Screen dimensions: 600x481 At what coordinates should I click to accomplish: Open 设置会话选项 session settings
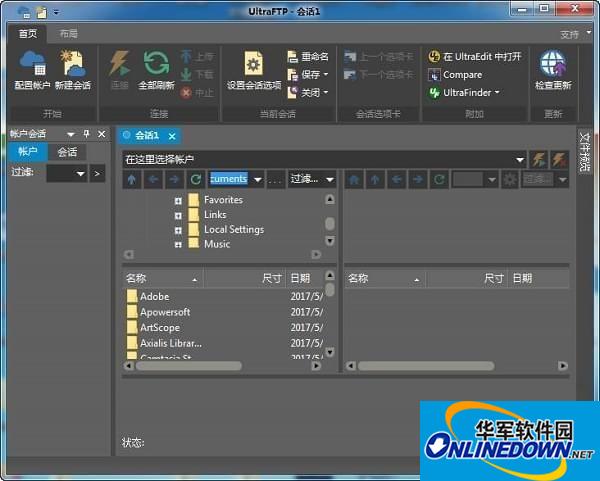click(254, 70)
